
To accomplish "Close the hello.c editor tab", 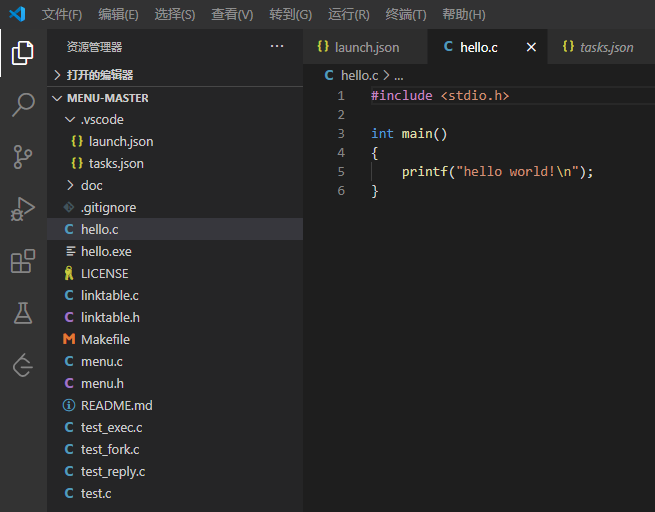I will 531,47.
